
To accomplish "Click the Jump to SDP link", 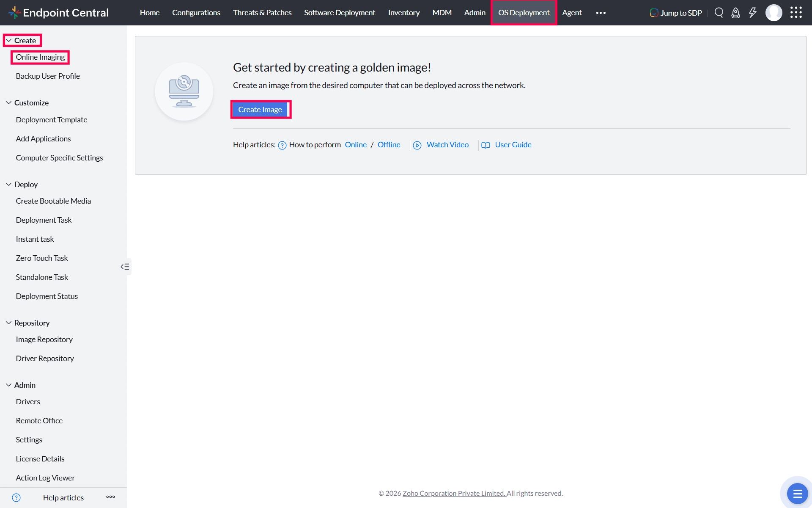I will point(681,13).
